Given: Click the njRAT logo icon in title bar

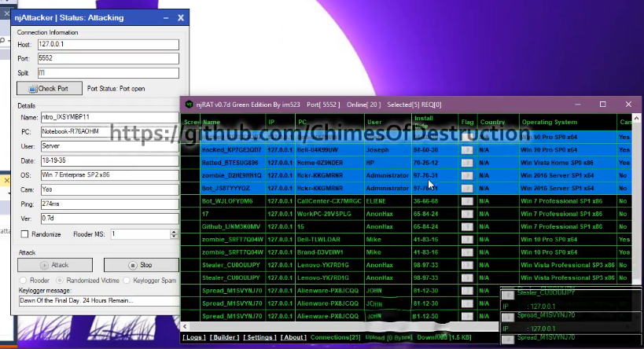Looking at the screenshot, I should 189,105.
